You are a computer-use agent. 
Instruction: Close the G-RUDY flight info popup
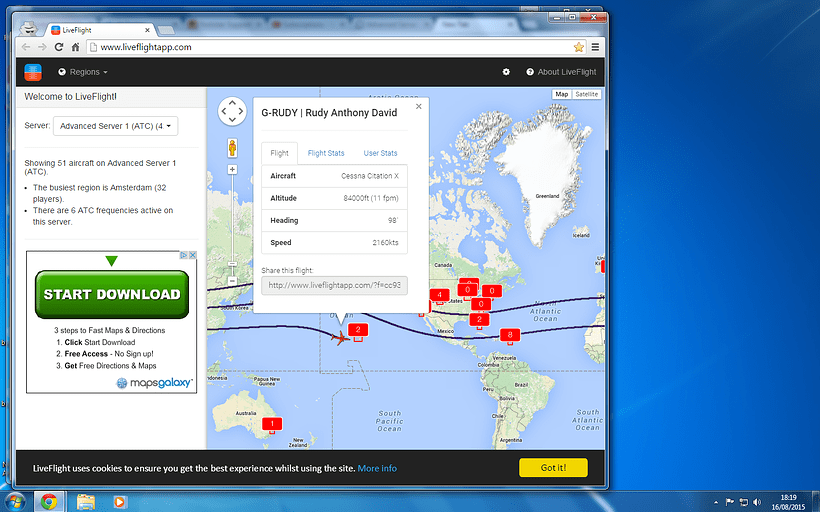click(418, 106)
